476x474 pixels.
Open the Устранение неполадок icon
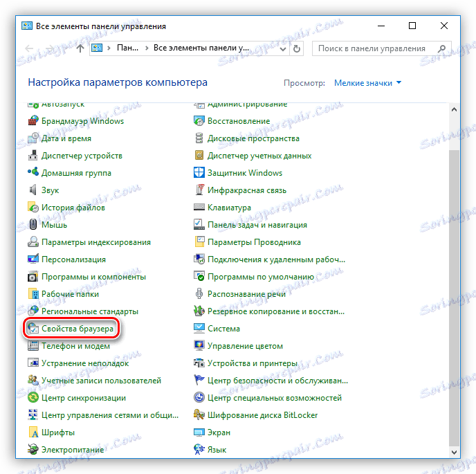tap(33, 363)
